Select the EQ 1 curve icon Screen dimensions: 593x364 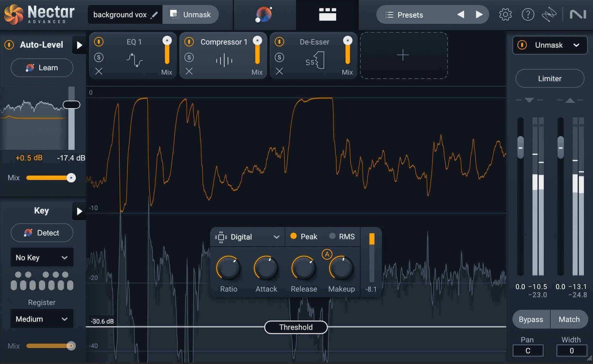pos(135,60)
